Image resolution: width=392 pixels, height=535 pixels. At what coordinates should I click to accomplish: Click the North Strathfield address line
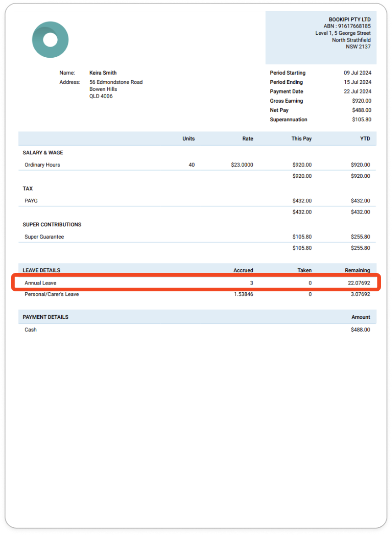[351, 40]
